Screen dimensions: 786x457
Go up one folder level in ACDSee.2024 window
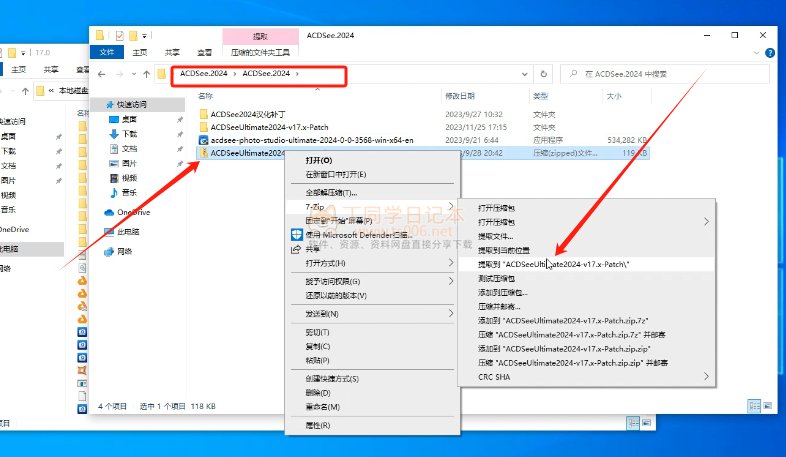pos(146,74)
